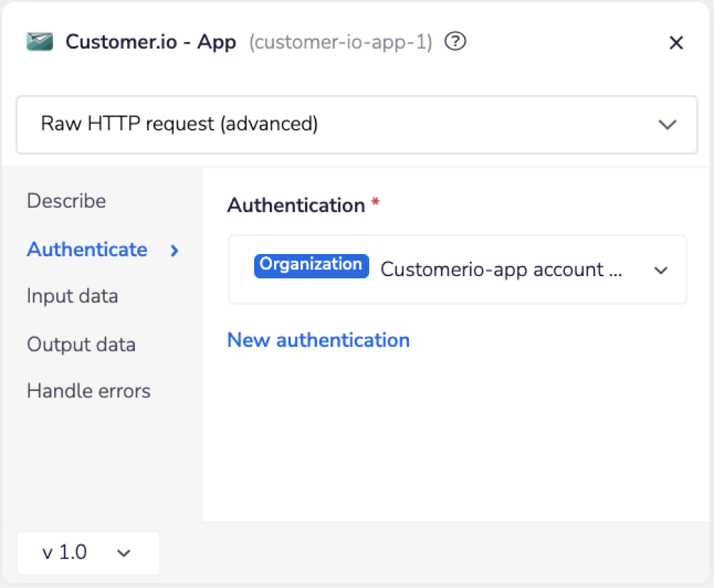The width and height of the screenshot is (714, 588).
Task: Click the Customer.io envelope logo icon
Action: 39,42
